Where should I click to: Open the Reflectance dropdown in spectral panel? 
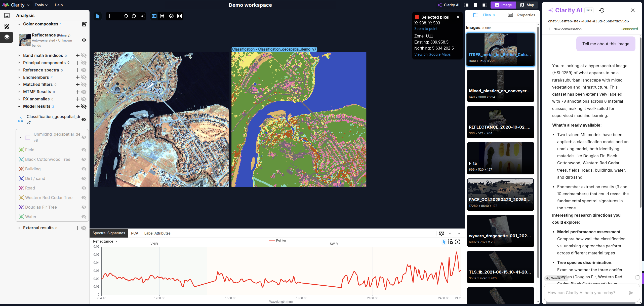point(105,241)
